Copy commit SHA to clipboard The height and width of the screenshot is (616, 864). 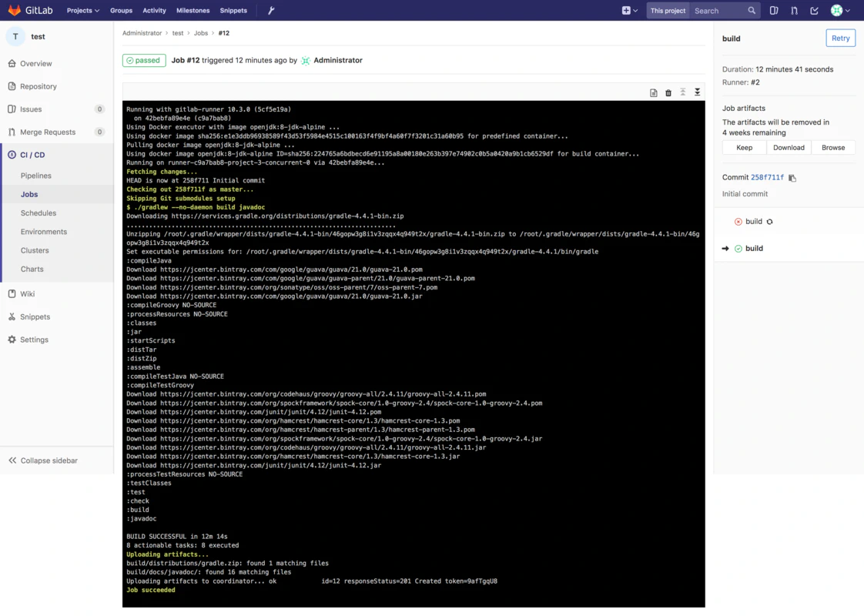coord(792,178)
